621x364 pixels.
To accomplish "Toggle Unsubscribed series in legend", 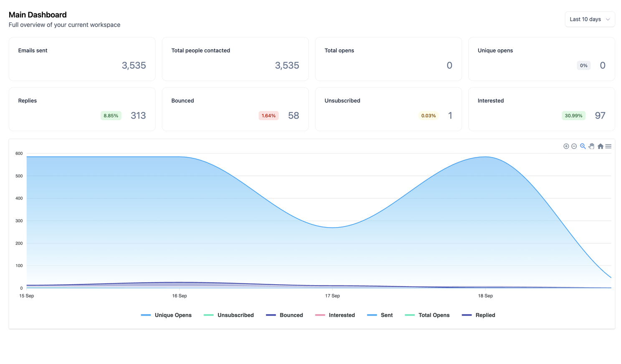I will (x=229, y=315).
